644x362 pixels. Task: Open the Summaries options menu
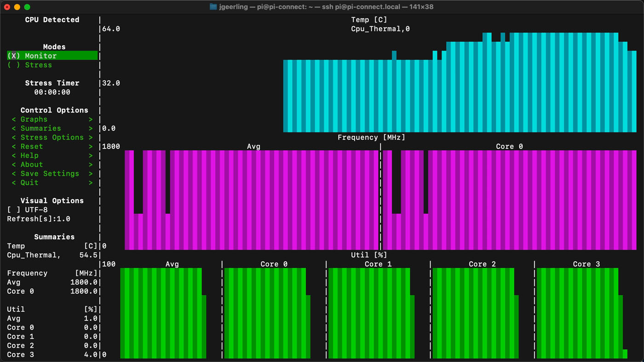52,128
